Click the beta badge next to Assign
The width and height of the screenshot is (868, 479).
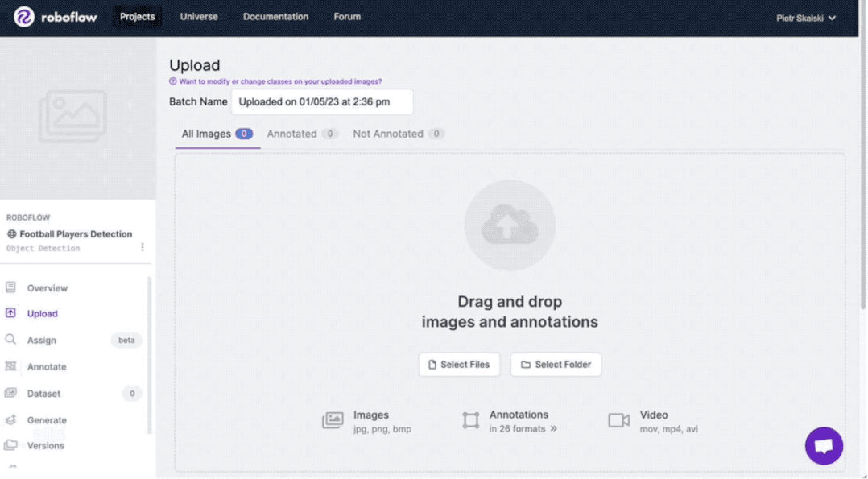[126, 340]
